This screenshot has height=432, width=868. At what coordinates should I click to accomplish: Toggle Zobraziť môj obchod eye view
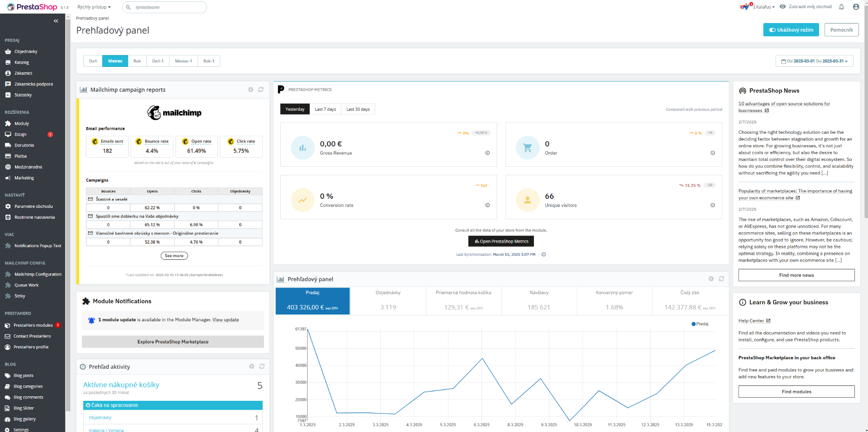806,7
